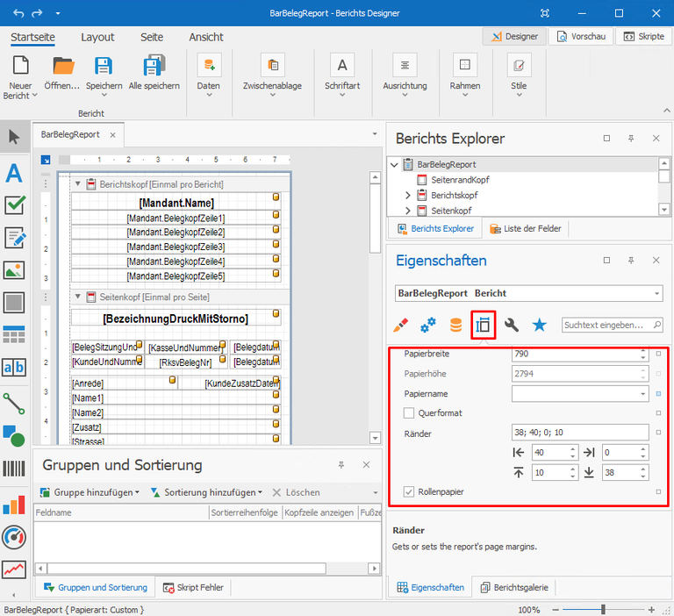
Task: Expand the Schriftart ribbon group
Action: 342,95
